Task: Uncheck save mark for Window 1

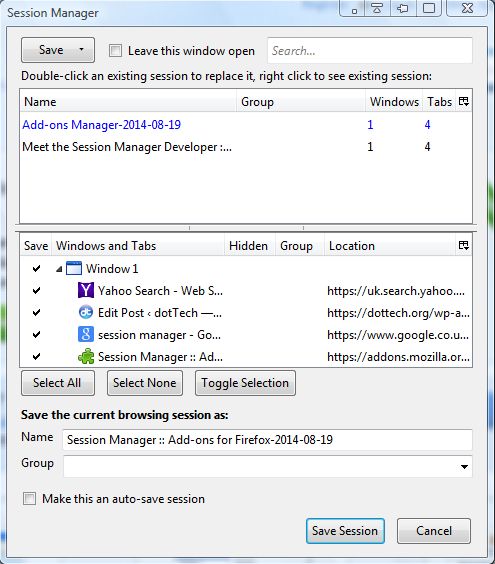Action: tap(36, 268)
